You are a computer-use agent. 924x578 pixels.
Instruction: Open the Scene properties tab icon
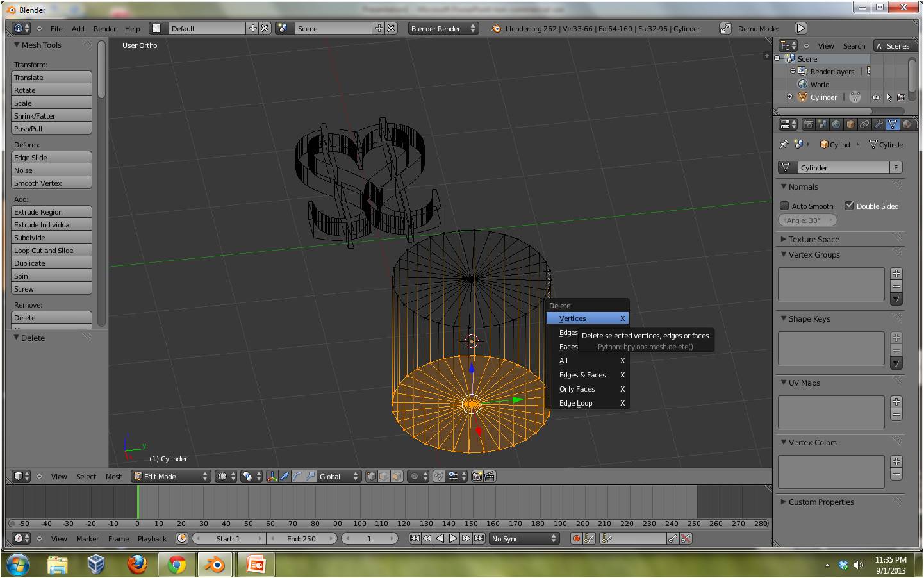point(822,125)
